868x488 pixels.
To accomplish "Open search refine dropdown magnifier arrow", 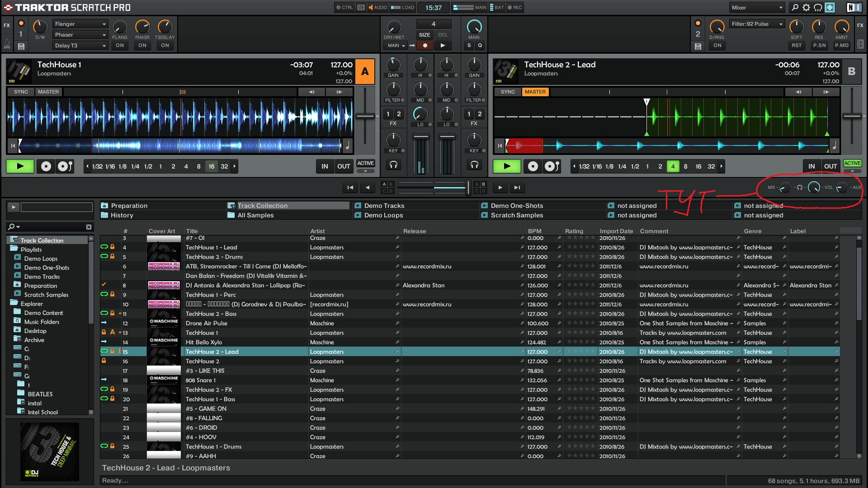I will click(x=14, y=227).
